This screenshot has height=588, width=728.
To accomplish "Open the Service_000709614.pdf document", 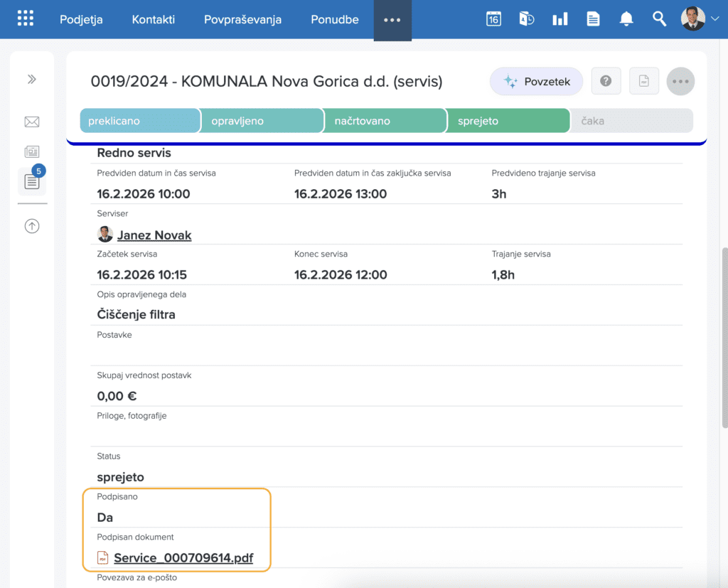I will [x=183, y=557].
